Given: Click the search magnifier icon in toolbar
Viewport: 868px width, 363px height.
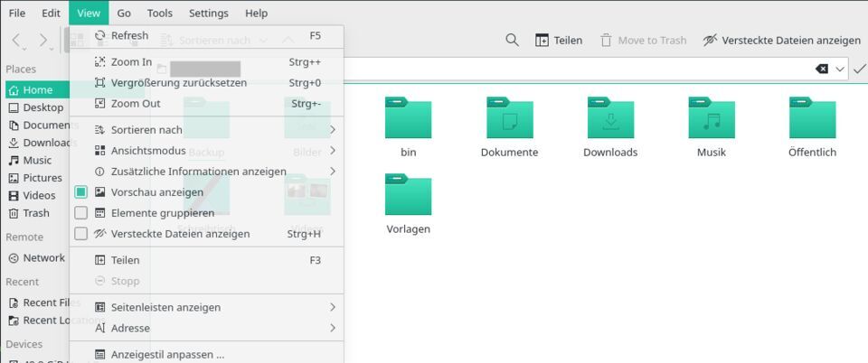Looking at the screenshot, I should tap(512, 40).
